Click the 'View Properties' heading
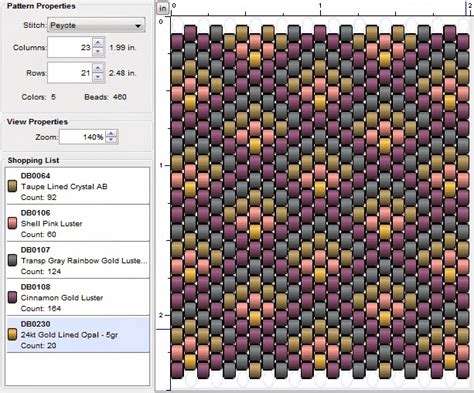The image size is (474, 393). pos(37,122)
